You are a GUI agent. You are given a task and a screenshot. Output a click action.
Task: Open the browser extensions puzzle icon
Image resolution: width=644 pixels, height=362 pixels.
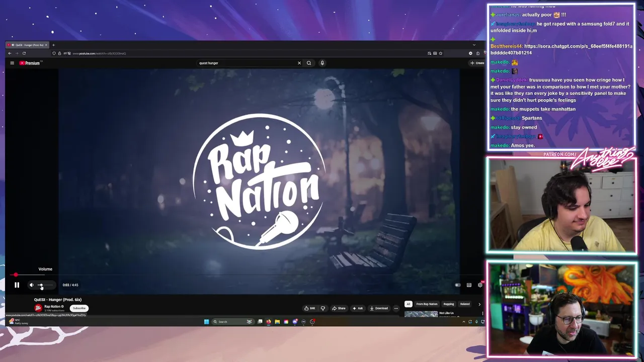[x=478, y=53]
